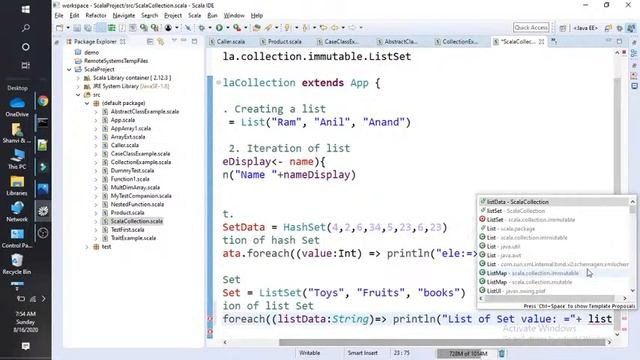Screen dimensions: 640x360
Task: Click the editor horizontal scrollbar thumb
Action: click(441, 342)
